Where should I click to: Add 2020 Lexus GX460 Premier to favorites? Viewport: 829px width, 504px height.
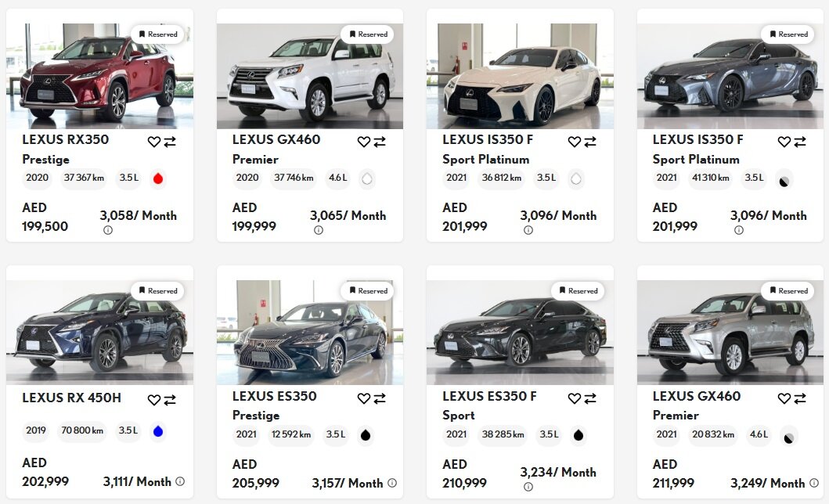(364, 142)
